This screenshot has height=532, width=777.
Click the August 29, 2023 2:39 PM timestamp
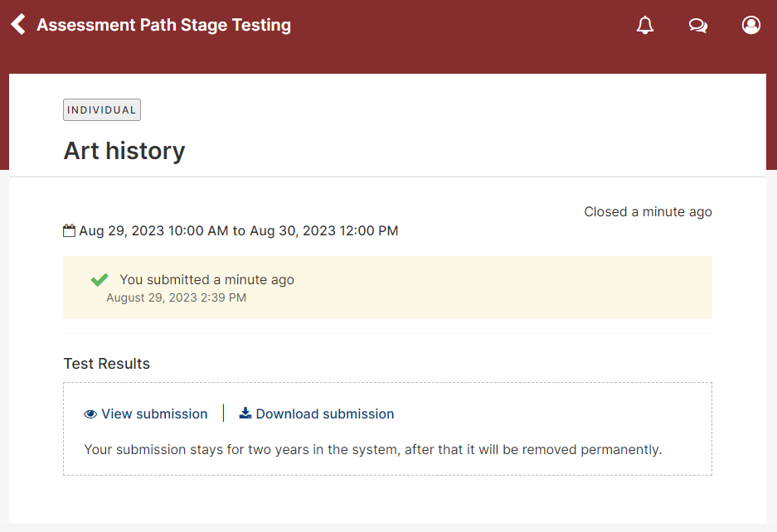click(176, 297)
